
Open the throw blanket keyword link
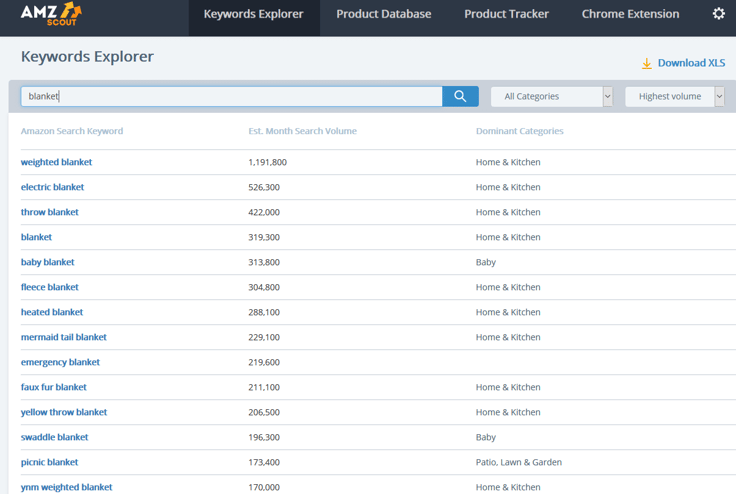pos(49,212)
